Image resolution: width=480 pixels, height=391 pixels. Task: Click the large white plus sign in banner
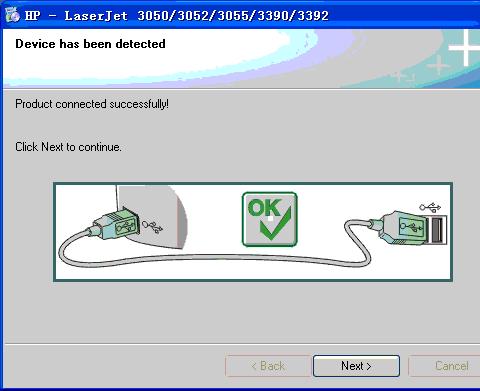click(x=465, y=48)
